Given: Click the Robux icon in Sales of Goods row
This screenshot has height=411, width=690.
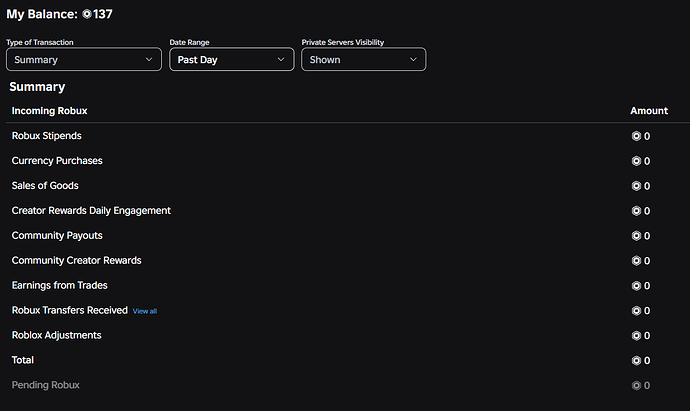Looking at the screenshot, I should [x=636, y=186].
